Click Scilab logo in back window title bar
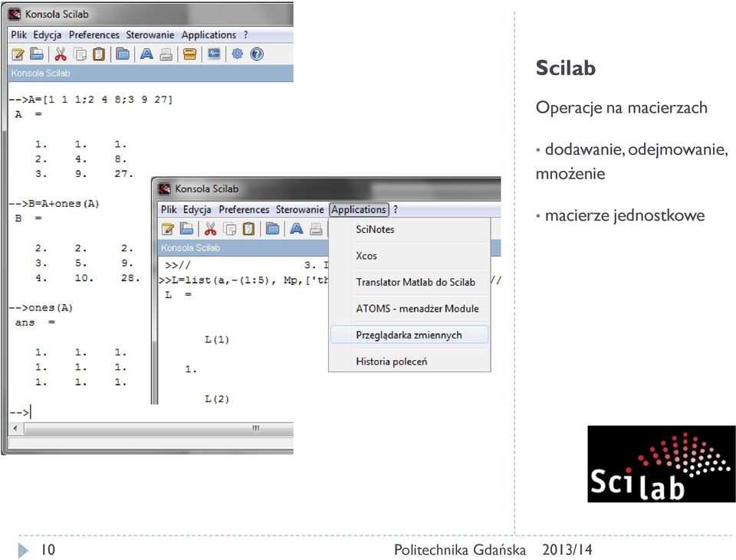The height and width of the screenshot is (560, 736). click(x=15, y=14)
